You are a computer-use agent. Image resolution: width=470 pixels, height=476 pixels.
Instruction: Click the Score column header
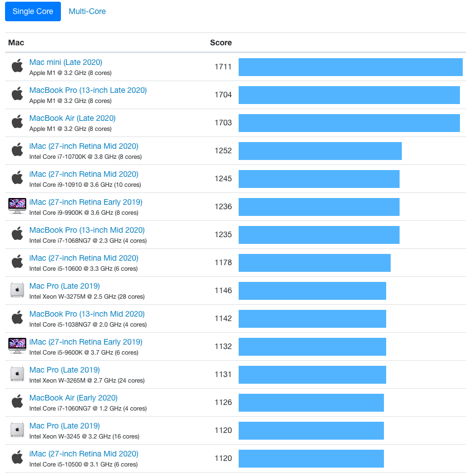coord(220,43)
